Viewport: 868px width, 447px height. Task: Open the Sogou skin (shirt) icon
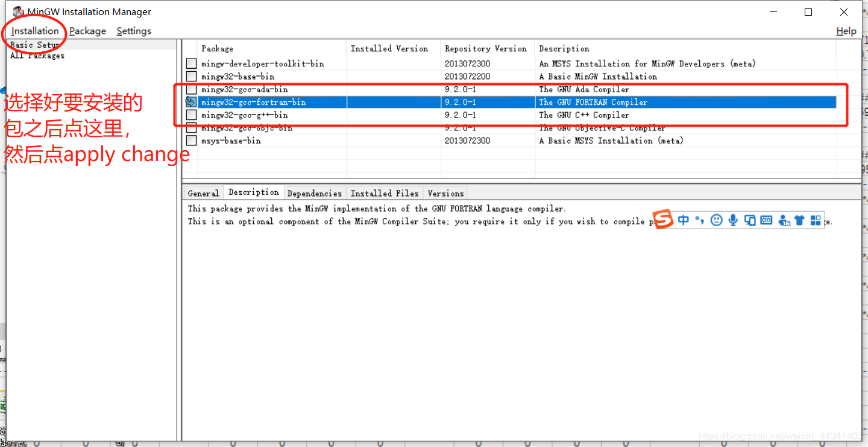799,220
